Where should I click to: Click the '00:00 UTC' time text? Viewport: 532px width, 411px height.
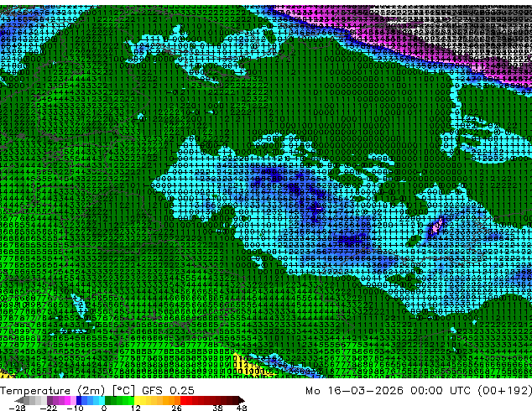point(441,391)
